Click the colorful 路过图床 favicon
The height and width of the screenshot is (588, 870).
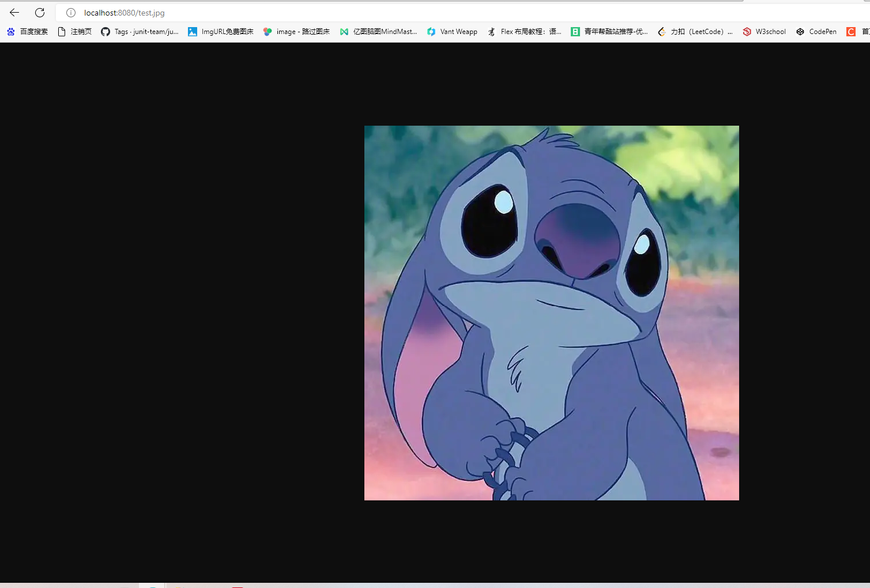pyautogui.click(x=268, y=32)
